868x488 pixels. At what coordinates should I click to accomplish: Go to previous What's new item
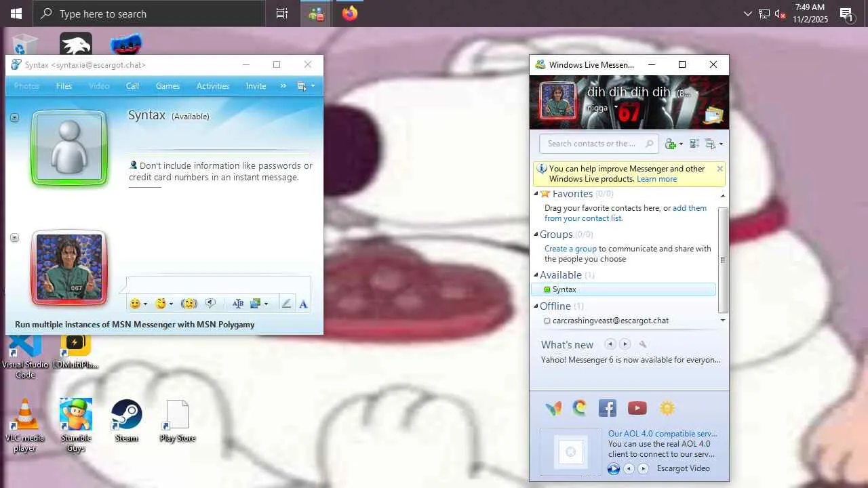610,344
